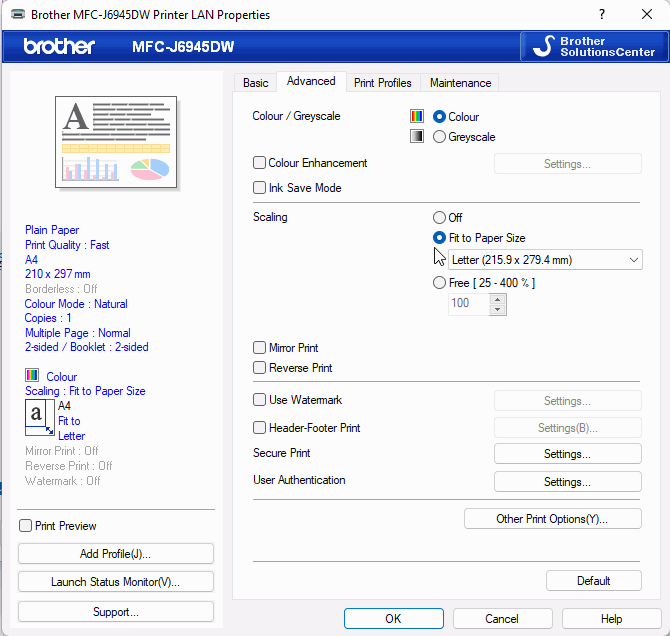670x636 pixels.
Task: Enable Reverse Print checkbox
Action: pos(259,368)
